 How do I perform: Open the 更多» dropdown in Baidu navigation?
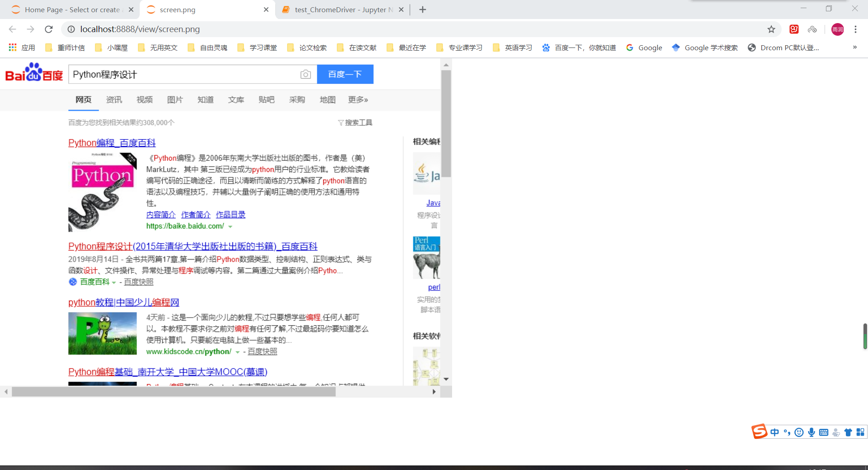pos(358,100)
